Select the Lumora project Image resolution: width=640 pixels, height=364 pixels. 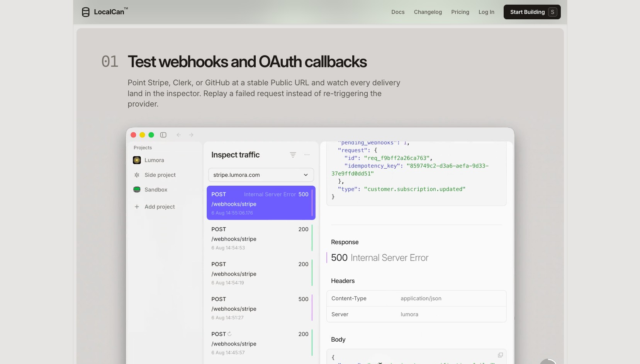(x=154, y=160)
